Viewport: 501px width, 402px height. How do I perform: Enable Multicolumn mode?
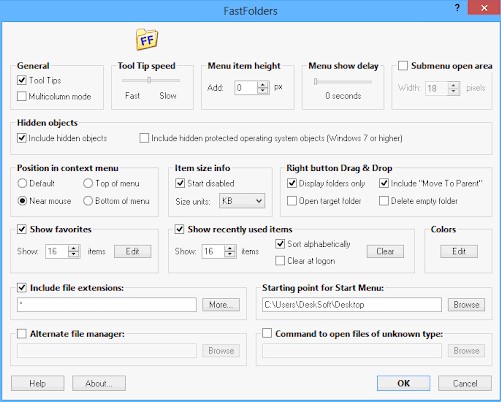pos(22,96)
